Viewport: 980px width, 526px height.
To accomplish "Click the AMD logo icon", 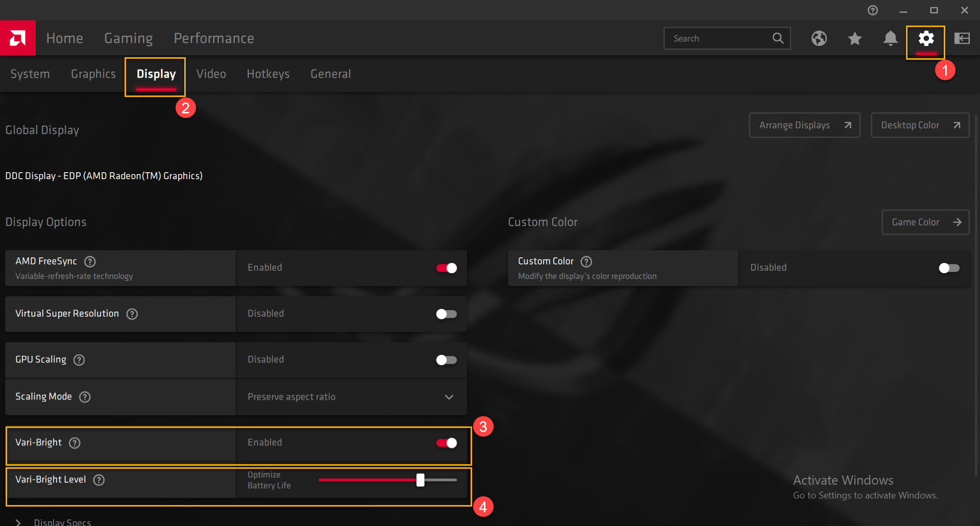I will click(x=18, y=38).
